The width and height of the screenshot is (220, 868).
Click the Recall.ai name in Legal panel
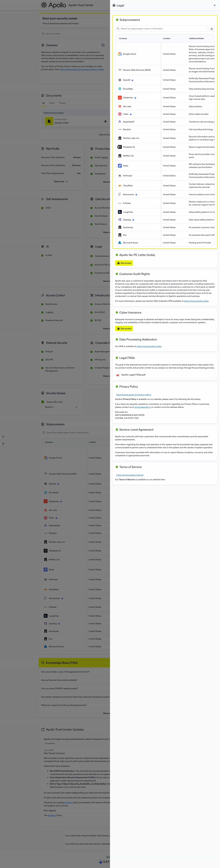(x=127, y=129)
